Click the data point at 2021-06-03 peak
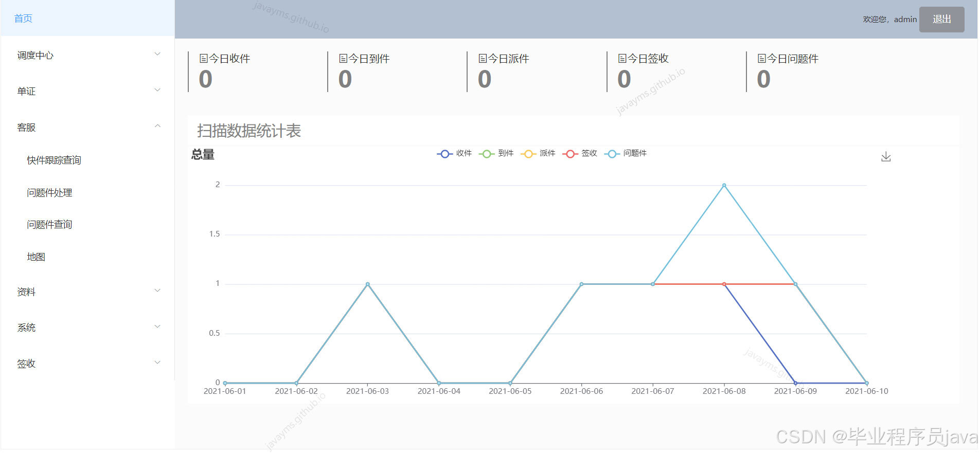This screenshot has width=980, height=453. 367,284
